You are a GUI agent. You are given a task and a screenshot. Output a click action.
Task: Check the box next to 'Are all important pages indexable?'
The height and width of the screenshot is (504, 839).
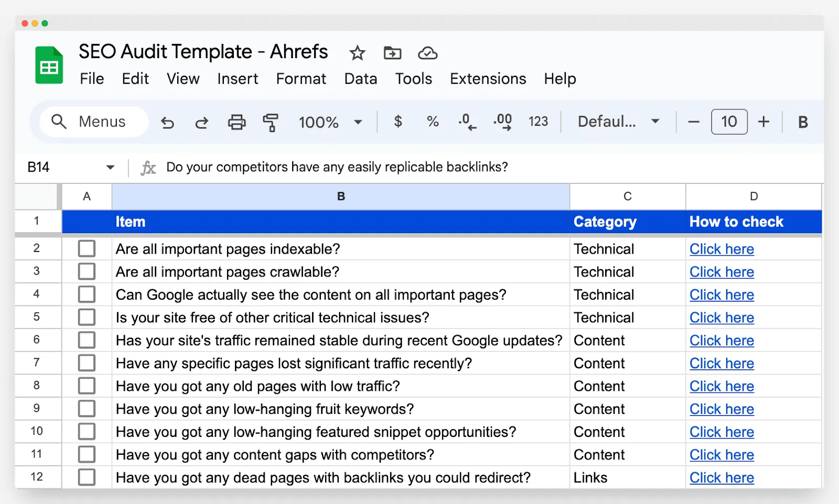tap(87, 248)
